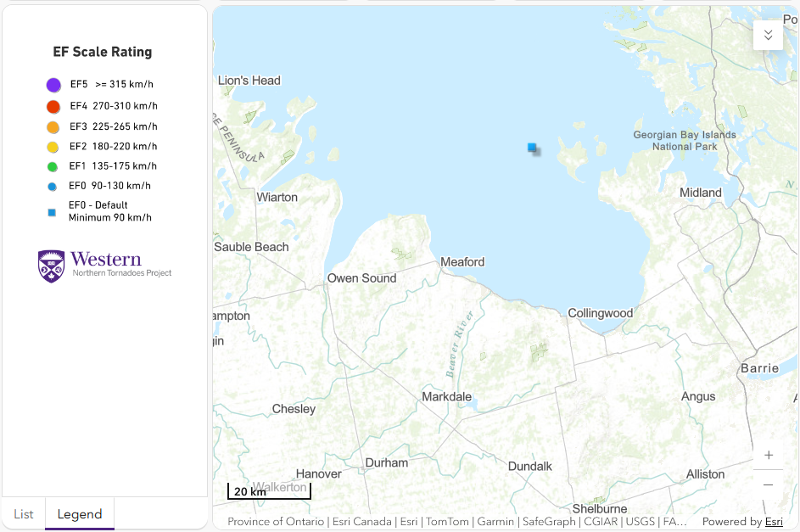Click the Midland map label
This screenshot has width=800, height=532.
coord(701,193)
